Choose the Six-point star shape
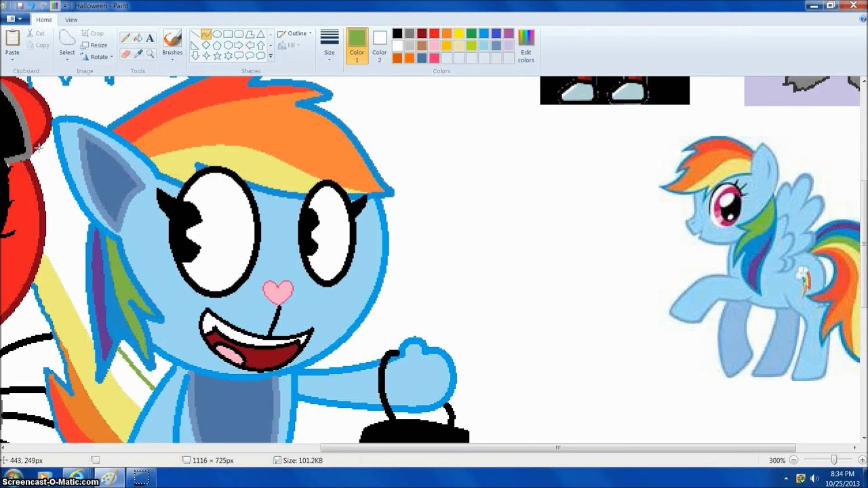Viewport: 868px width, 488px height. 228,56
